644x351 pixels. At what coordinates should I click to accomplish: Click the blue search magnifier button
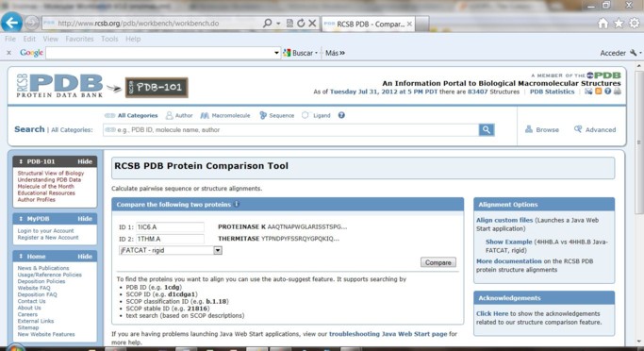(487, 130)
